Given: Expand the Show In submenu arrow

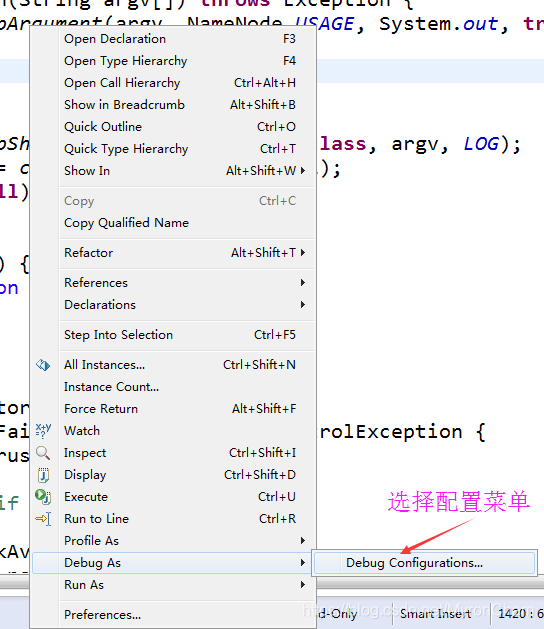Looking at the screenshot, I should (303, 171).
